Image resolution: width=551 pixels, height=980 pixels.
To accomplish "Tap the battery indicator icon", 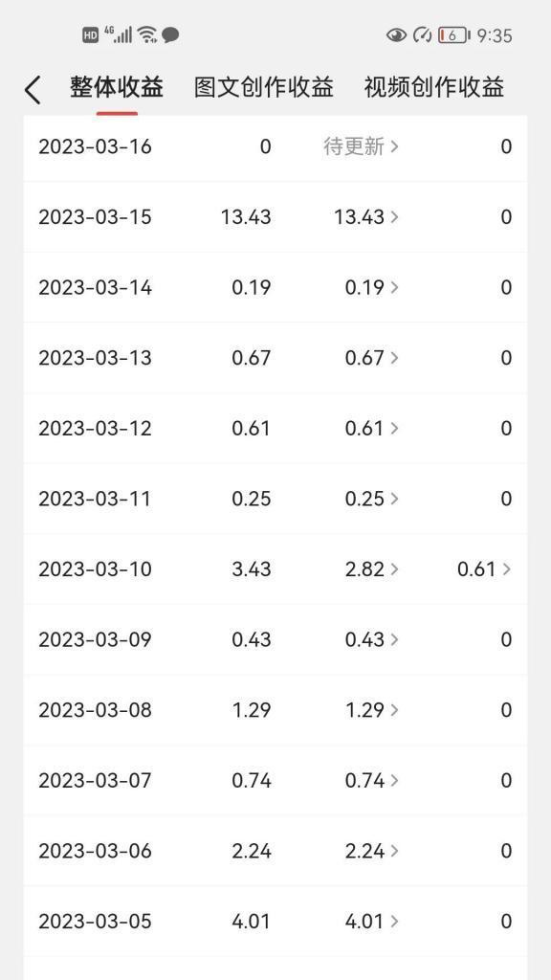I will tap(453, 35).
